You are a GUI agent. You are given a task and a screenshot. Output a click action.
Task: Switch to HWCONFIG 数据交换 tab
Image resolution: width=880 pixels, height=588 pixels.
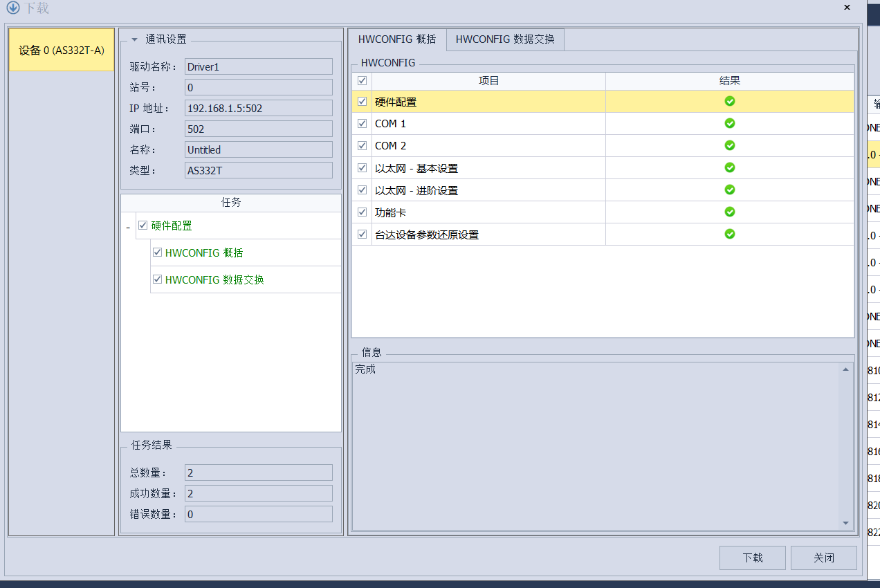[505, 39]
